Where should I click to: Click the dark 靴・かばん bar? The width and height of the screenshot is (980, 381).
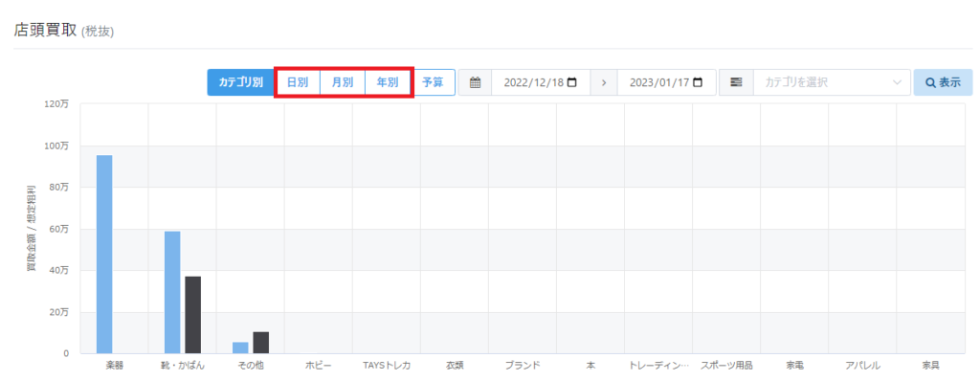pos(193,315)
